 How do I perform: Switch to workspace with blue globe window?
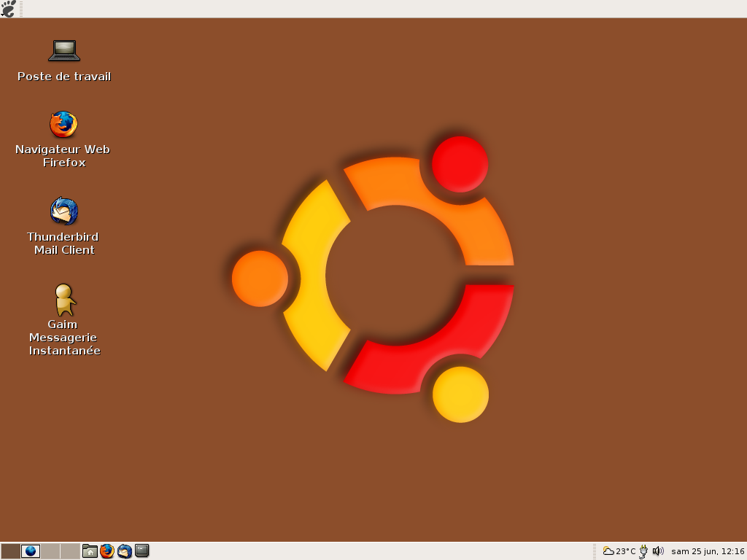[x=31, y=551]
